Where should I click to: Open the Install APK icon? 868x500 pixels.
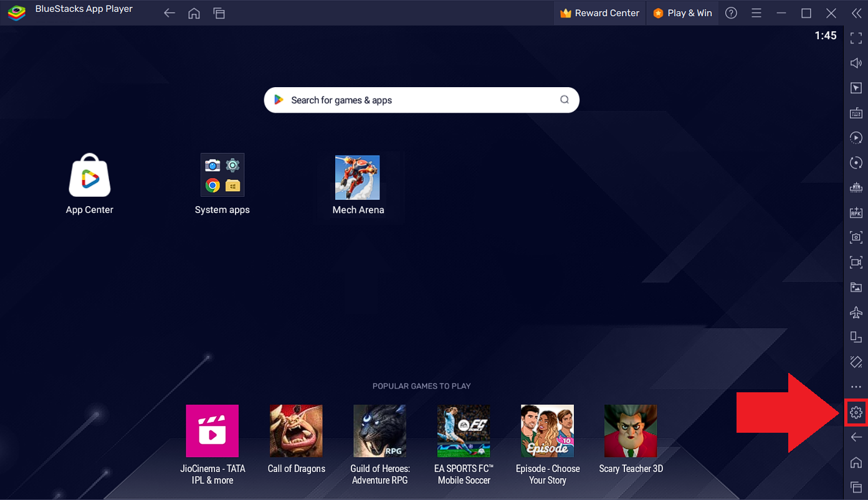pos(856,212)
